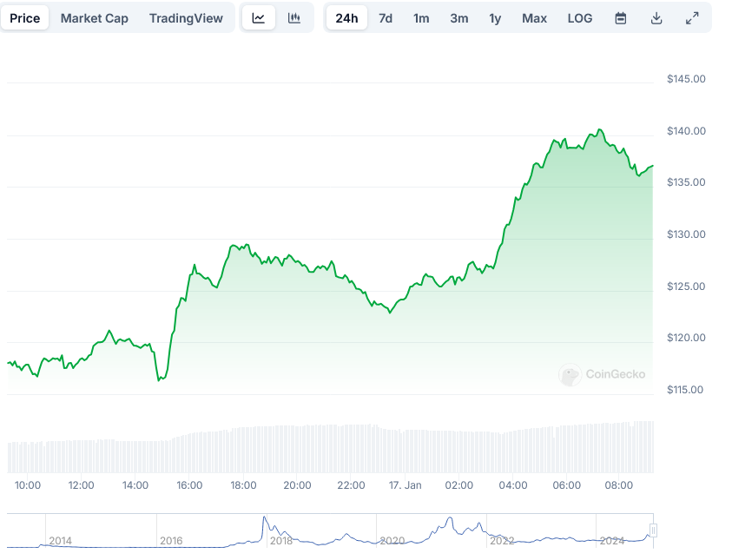
Task: Show Max time range history
Action: click(534, 18)
